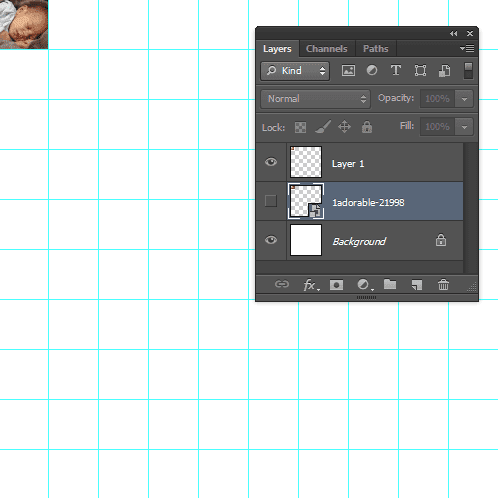Click the 1adorable-21998 smart object thumbnail

pos(306,201)
